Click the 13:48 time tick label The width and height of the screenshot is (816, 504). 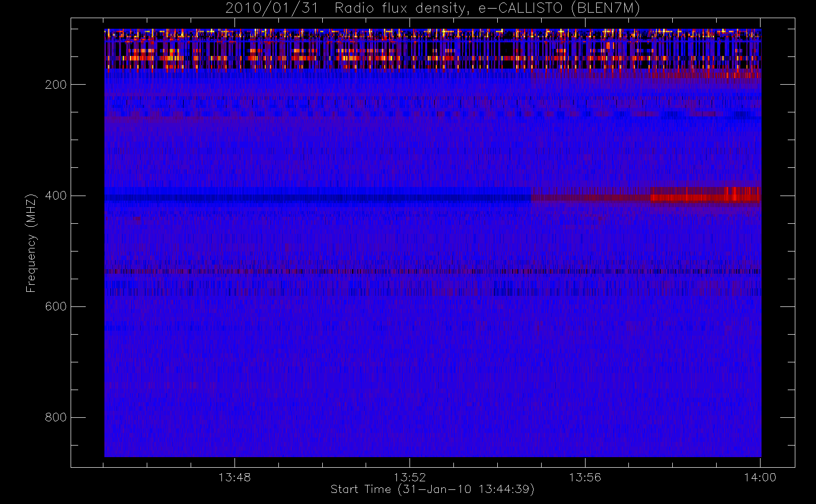[235, 477]
